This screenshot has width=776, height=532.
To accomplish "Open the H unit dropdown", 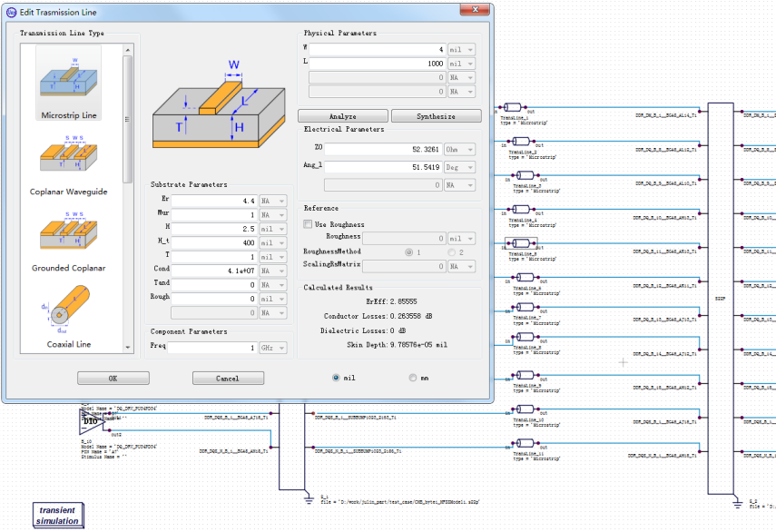I will (273, 229).
